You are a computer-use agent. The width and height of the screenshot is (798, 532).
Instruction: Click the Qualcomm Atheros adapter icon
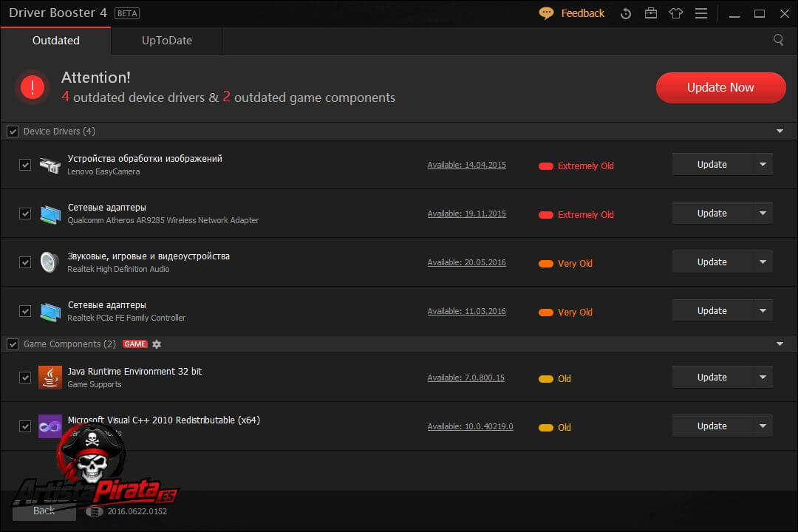tap(50, 214)
